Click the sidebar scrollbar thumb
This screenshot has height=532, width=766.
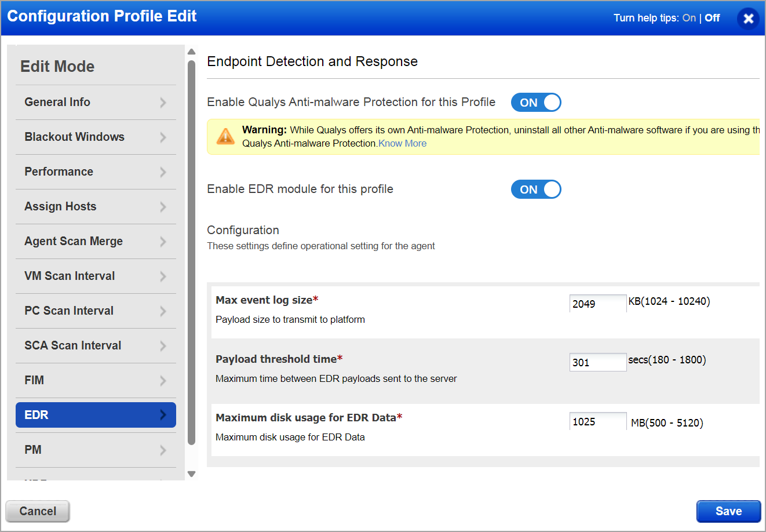point(192,253)
